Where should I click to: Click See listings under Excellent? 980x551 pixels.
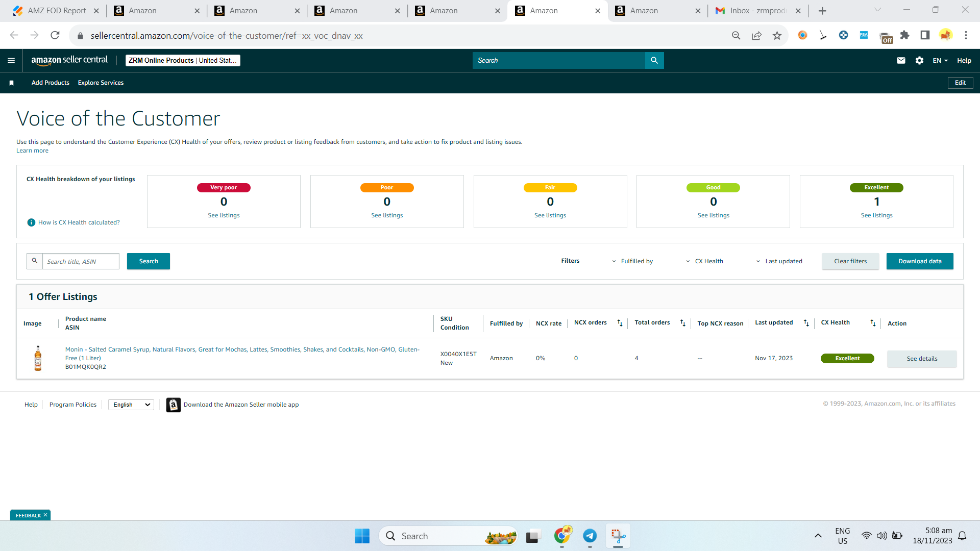pos(876,215)
